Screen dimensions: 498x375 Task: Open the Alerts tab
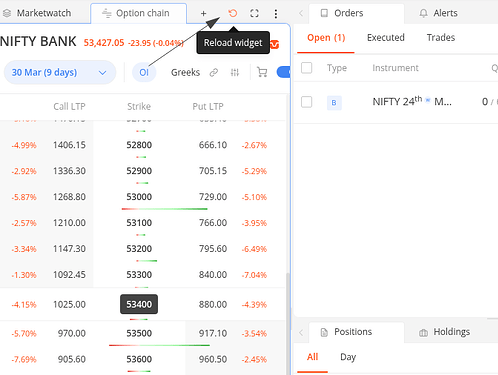pyautogui.click(x=438, y=13)
